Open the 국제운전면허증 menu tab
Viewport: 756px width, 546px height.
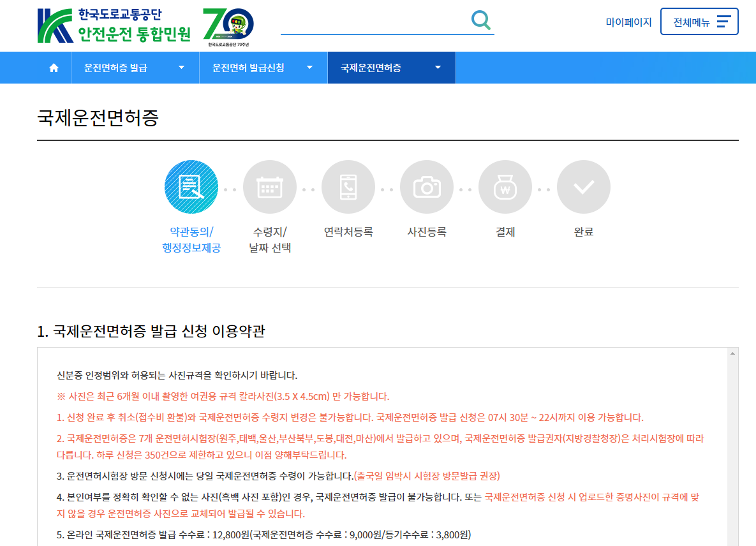392,68
